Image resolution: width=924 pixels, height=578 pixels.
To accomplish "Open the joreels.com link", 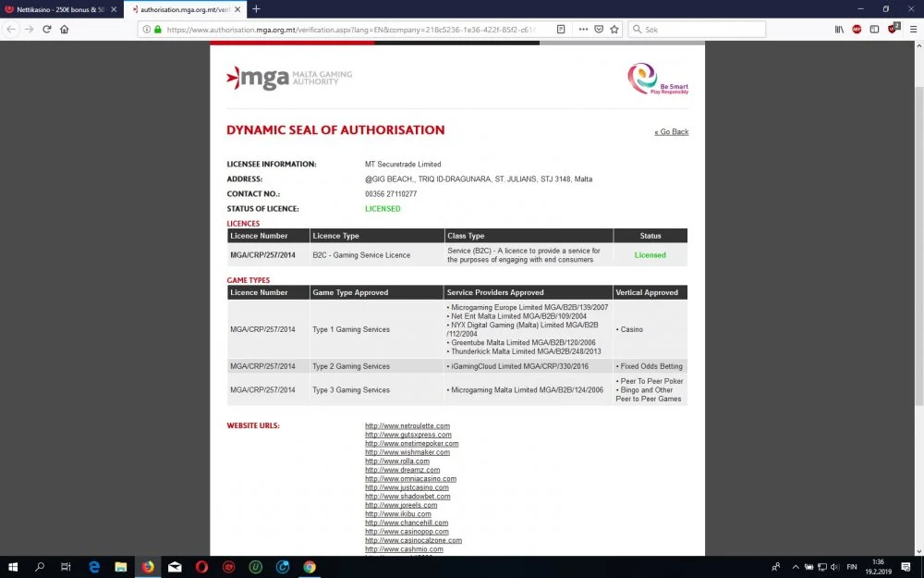I will [401, 506].
